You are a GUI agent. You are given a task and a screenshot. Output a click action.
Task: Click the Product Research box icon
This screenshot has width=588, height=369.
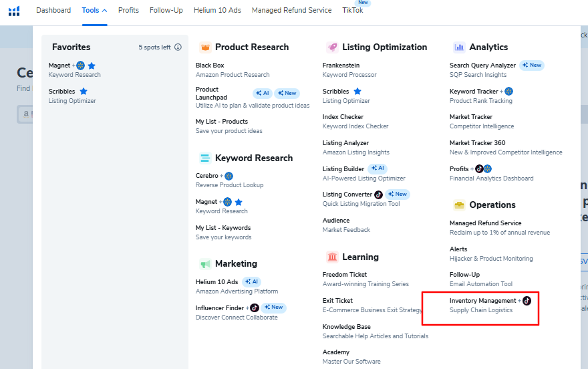[x=205, y=47]
